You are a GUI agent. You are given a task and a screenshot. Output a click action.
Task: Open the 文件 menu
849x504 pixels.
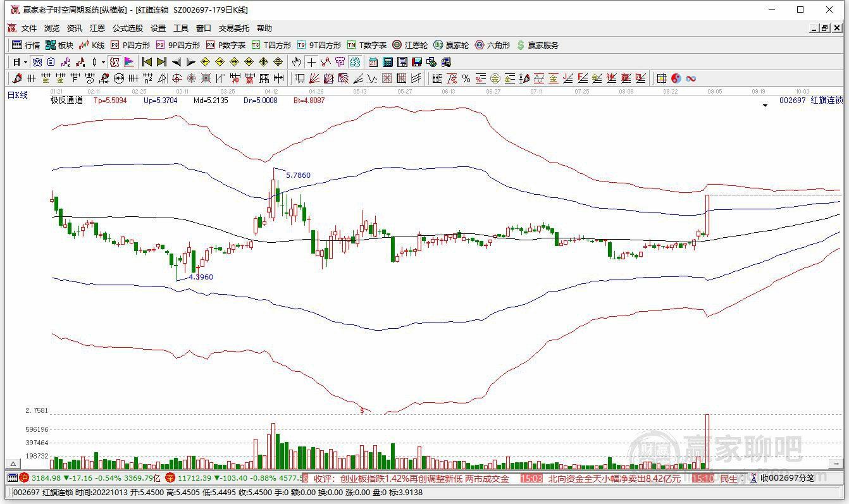pos(29,28)
